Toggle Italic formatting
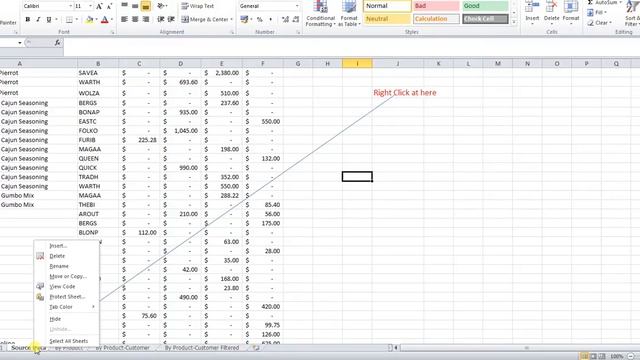This screenshot has width=640, height=360. click(38, 19)
